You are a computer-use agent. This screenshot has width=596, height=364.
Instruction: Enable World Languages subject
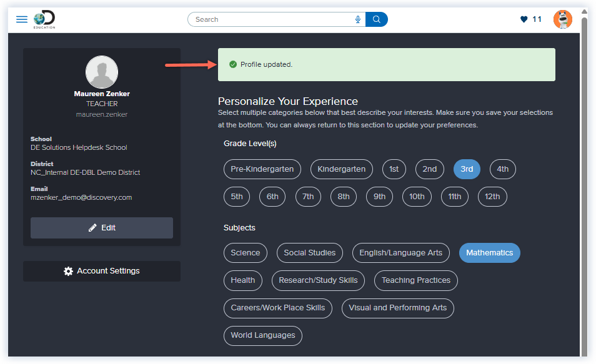tap(262, 335)
